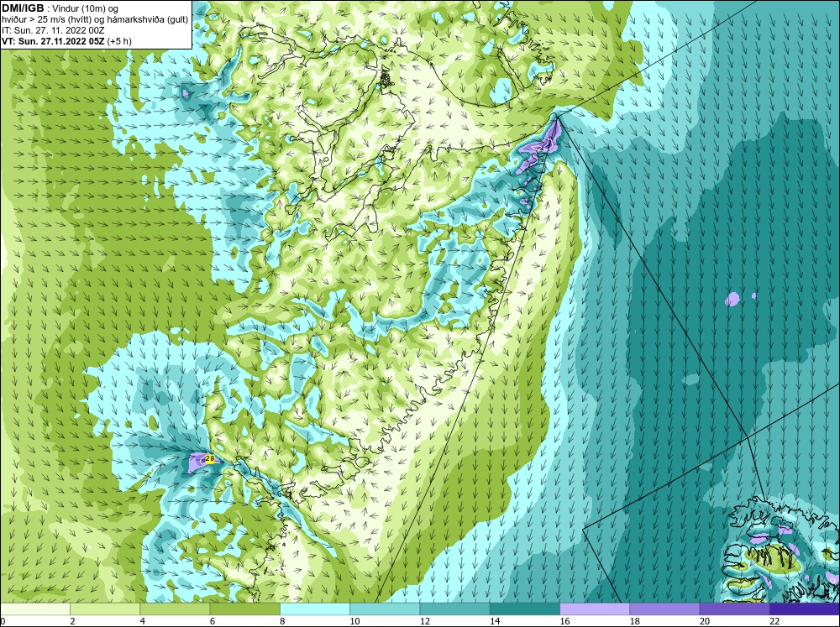Click the legend value 20
Image resolution: width=840 pixels, height=627 pixels.
pyautogui.click(x=705, y=621)
